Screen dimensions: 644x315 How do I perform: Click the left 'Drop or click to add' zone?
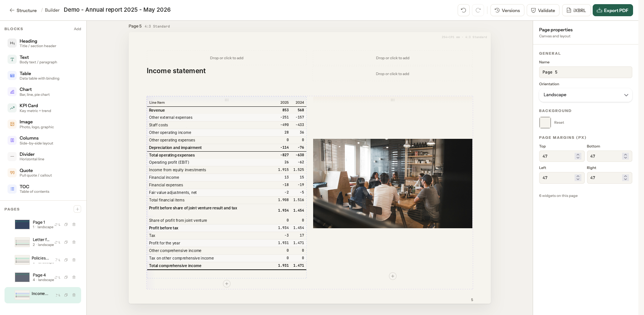[227, 58]
